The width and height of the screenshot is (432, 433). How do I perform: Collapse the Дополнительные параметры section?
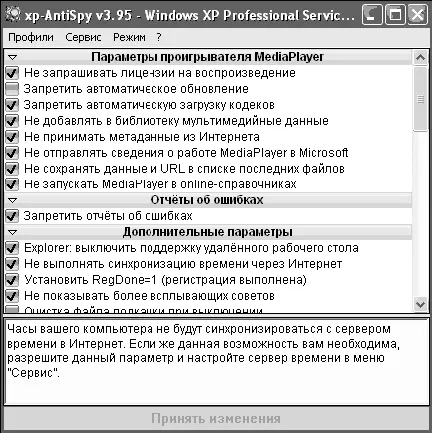[12, 232]
